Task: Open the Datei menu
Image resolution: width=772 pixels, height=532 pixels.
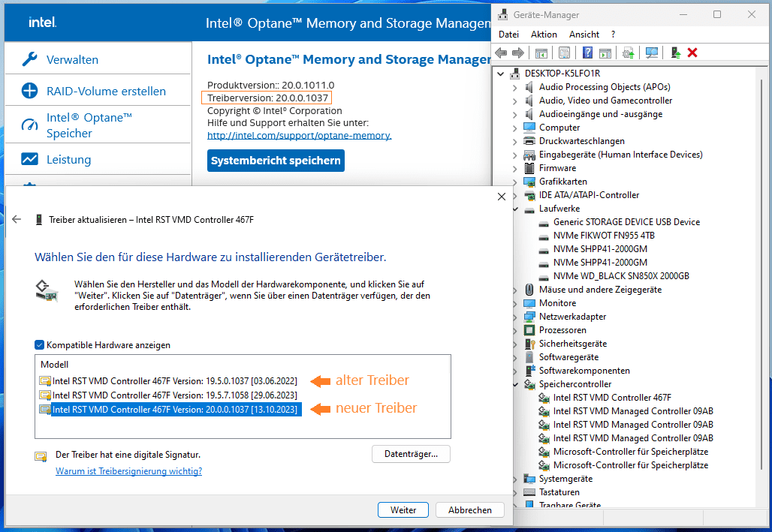Action: point(508,35)
